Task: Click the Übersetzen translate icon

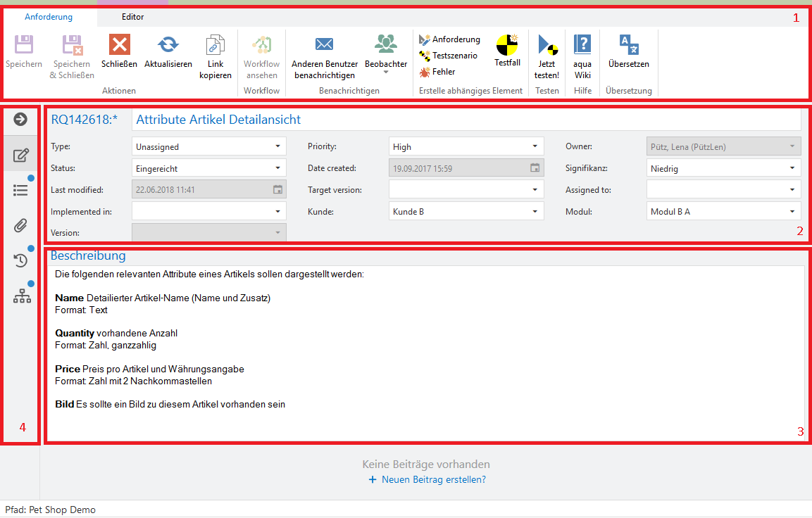Action: pyautogui.click(x=628, y=46)
